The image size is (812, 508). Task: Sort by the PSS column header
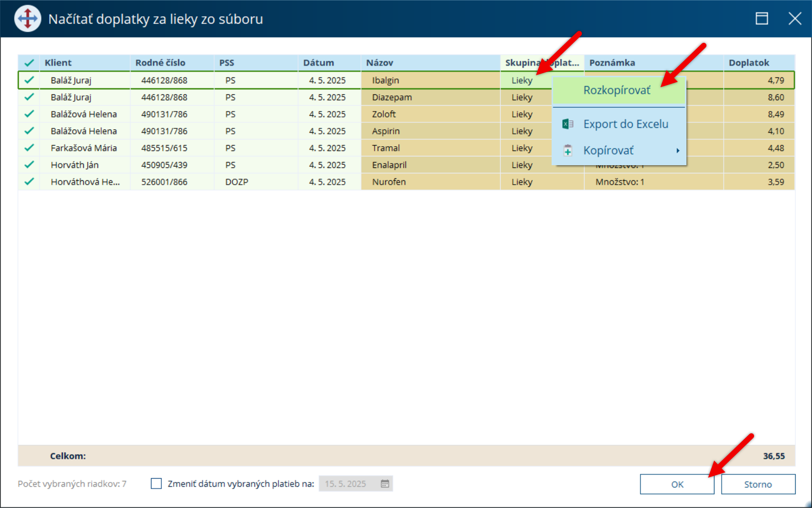click(x=256, y=63)
